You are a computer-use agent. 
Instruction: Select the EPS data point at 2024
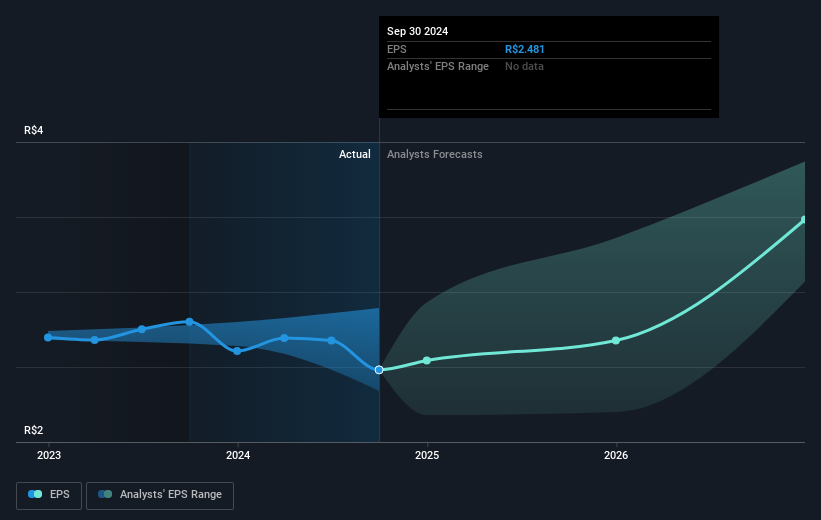click(237, 351)
